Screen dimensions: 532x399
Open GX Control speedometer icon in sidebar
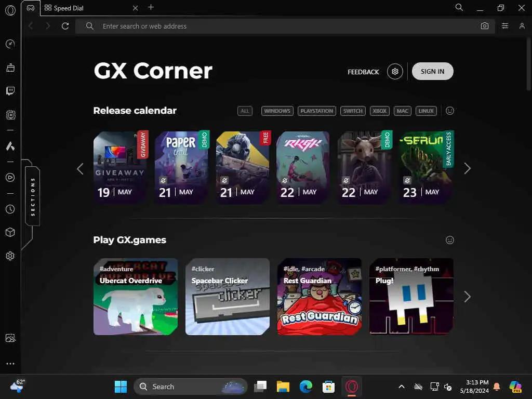coord(10,44)
